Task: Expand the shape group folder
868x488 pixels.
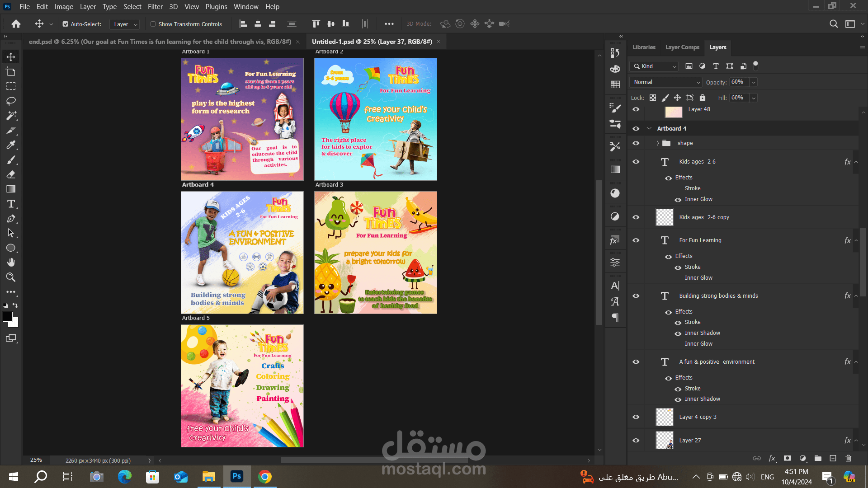Action: [x=658, y=143]
